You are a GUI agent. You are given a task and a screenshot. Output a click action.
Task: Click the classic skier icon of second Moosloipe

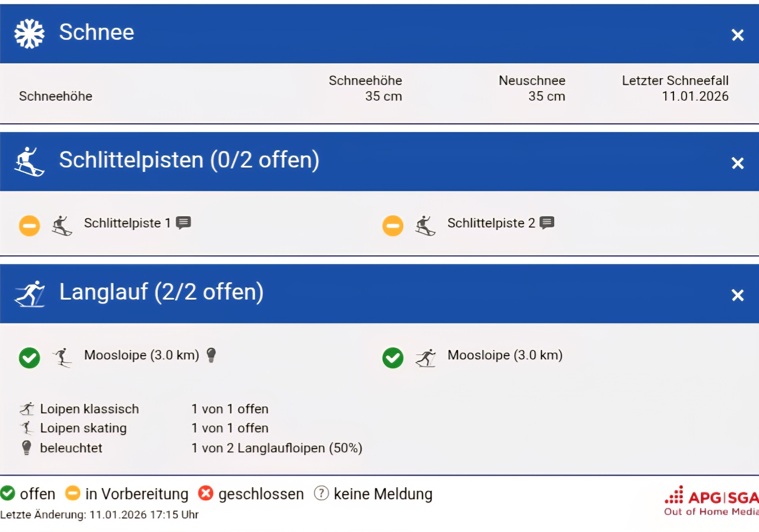[x=425, y=358]
